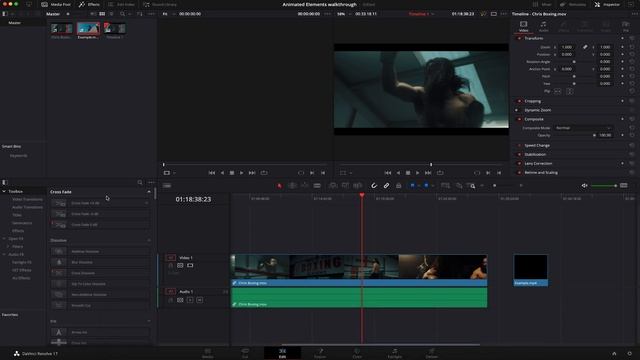The width and height of the screenshot is (640, 360).
Task: Play the timeline viewer
Action: pyautogui.click(x=417, y=173)
